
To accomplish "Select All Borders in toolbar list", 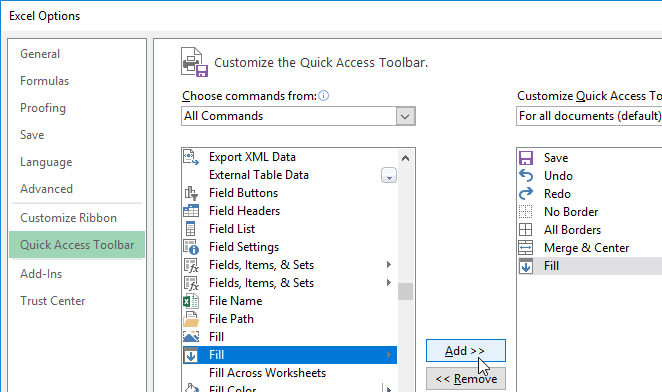I will 590,230.
